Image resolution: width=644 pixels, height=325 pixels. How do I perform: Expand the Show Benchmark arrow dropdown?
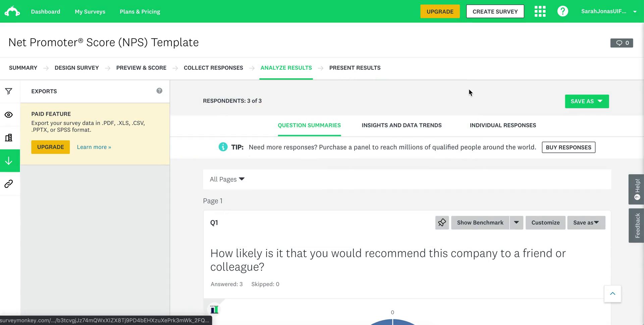[x=517, y=222]
